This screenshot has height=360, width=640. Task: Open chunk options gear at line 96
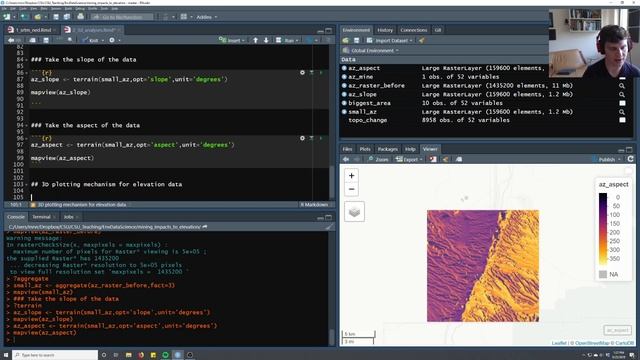pos(302,138)
